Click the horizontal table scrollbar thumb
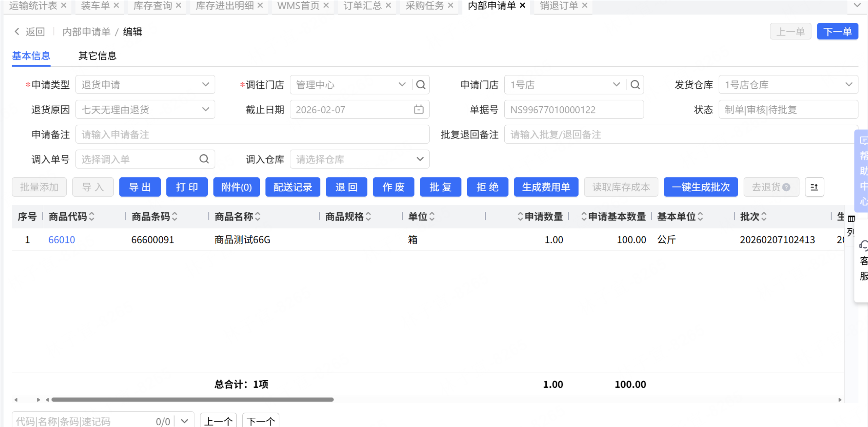This screenshot has width=868, height=427. pyautogui.click(x=192, y=399)
